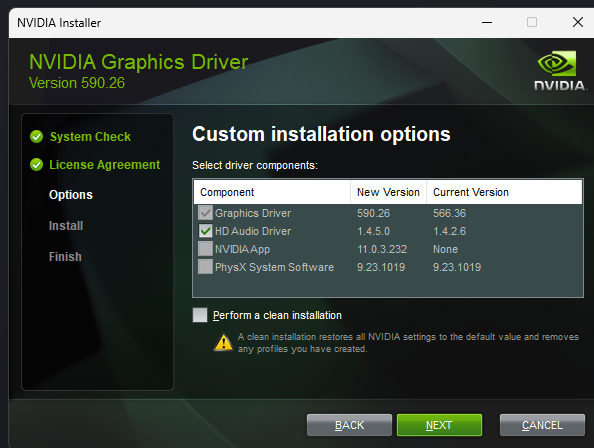Click the New Version column header
The image size is (594, 448).
pyautogui.click(x=388, y=192)
